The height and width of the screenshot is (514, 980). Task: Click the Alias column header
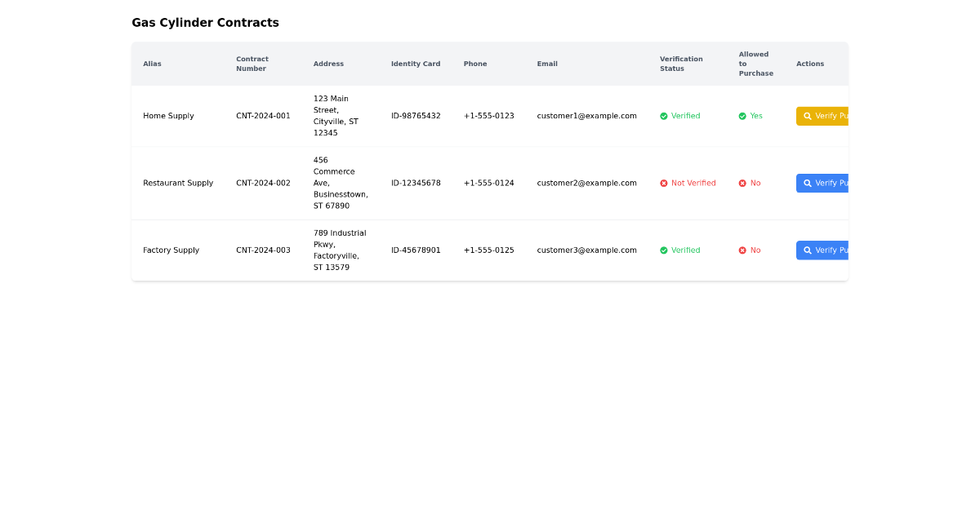click(x=152, y=64)
